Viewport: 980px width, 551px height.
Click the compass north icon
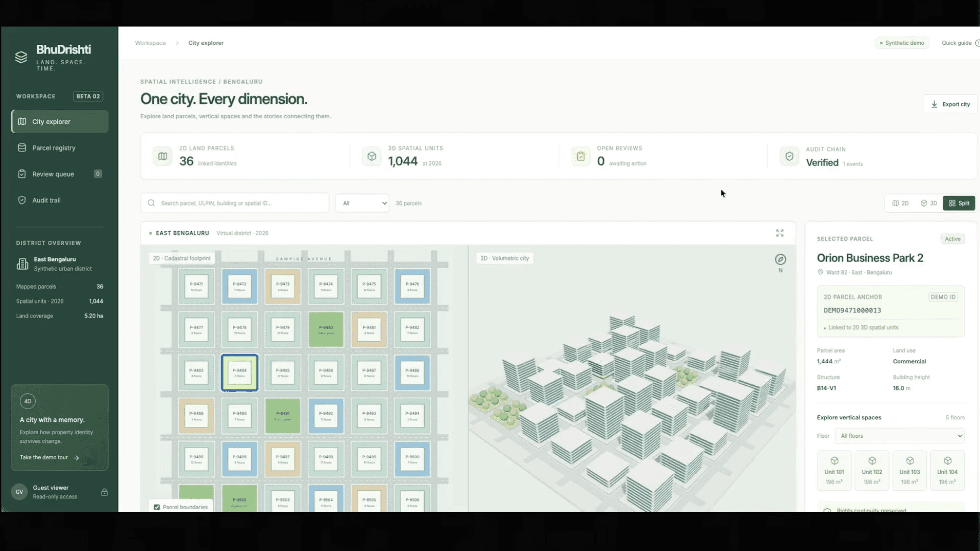[780, 260]
